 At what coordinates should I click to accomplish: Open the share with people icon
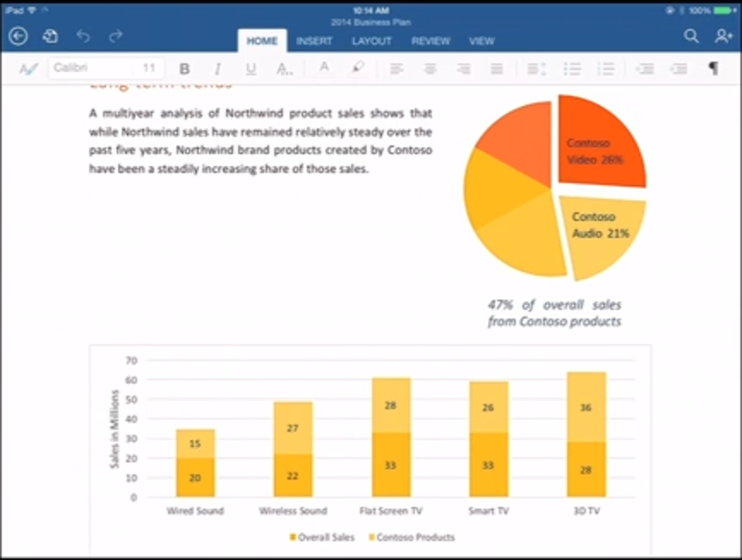tap(724, 36)
